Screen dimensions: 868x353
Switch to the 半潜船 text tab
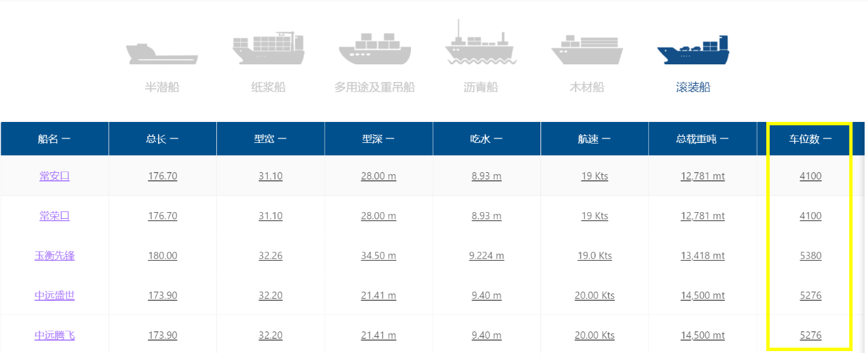pyautogui.click(x=162, y=87)
